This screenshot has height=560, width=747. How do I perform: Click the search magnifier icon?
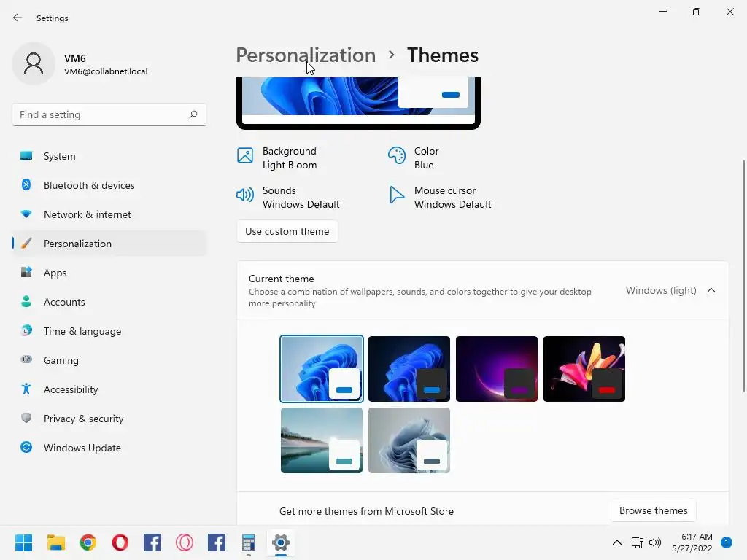point(193,114)
